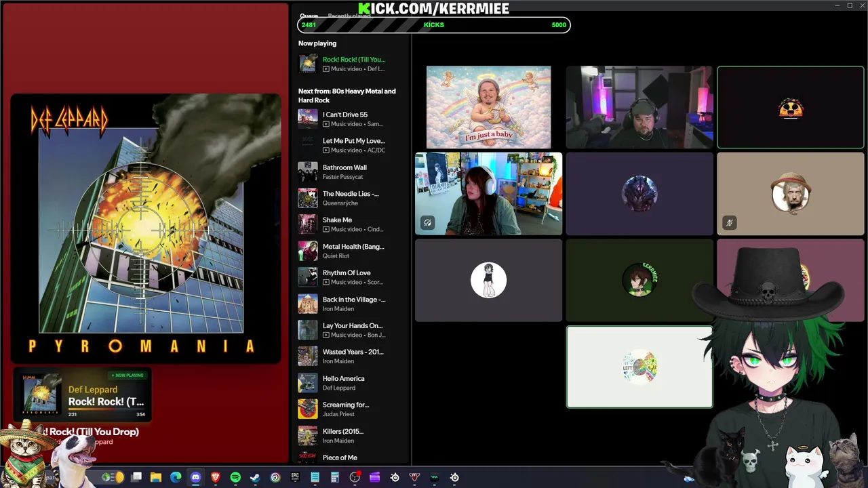The height and width of the screenshot is (488, 868).
Task: Select Killers (2015... by Iron Maiden
Action: coord(352,436)
